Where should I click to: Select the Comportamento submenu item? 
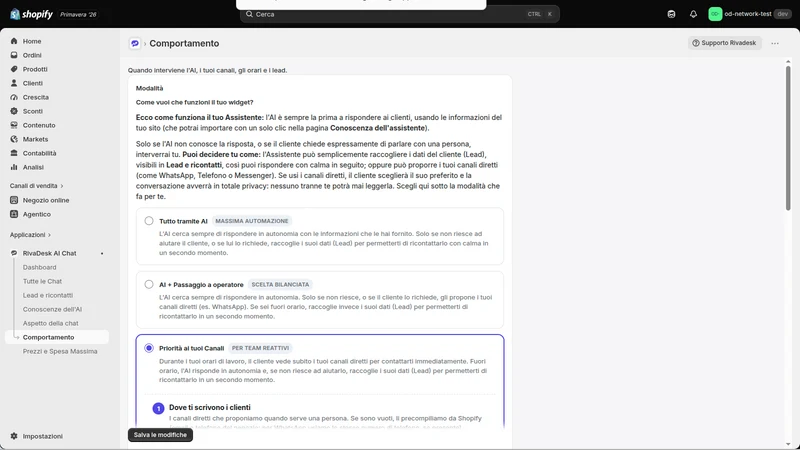tap(57, 337)
